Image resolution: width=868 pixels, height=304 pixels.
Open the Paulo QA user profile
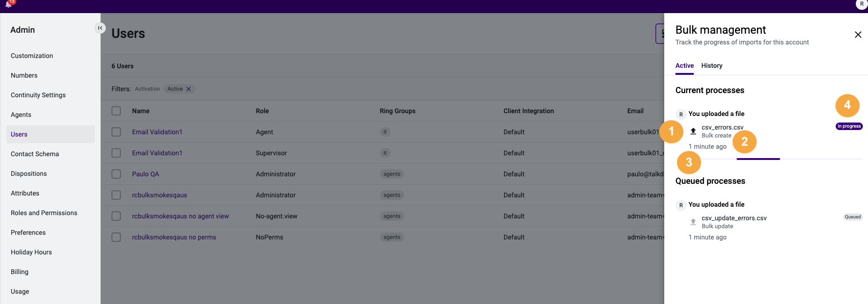145,174
